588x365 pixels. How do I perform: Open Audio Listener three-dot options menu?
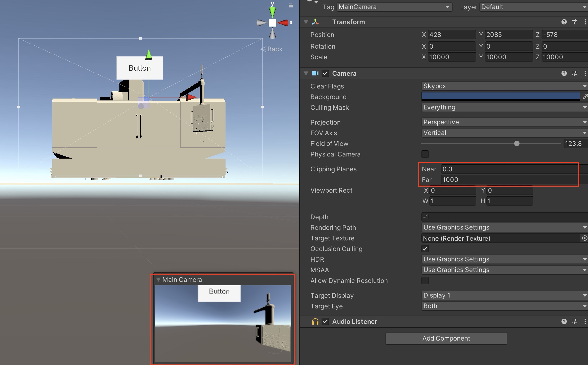585,322
